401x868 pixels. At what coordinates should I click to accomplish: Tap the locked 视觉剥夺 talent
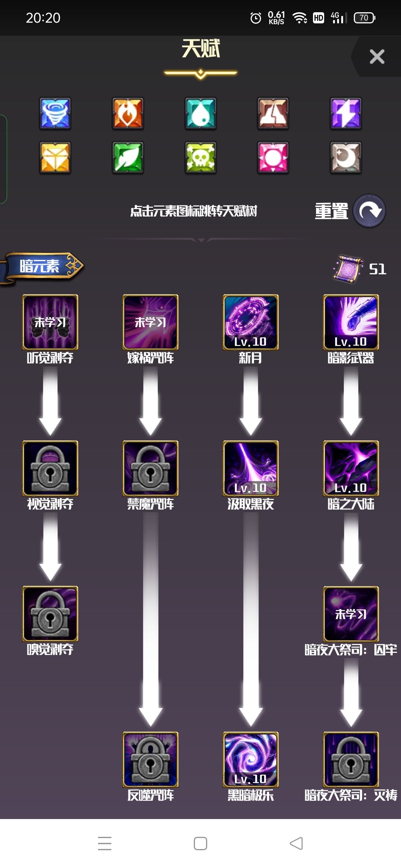click(x=50, y=468)
